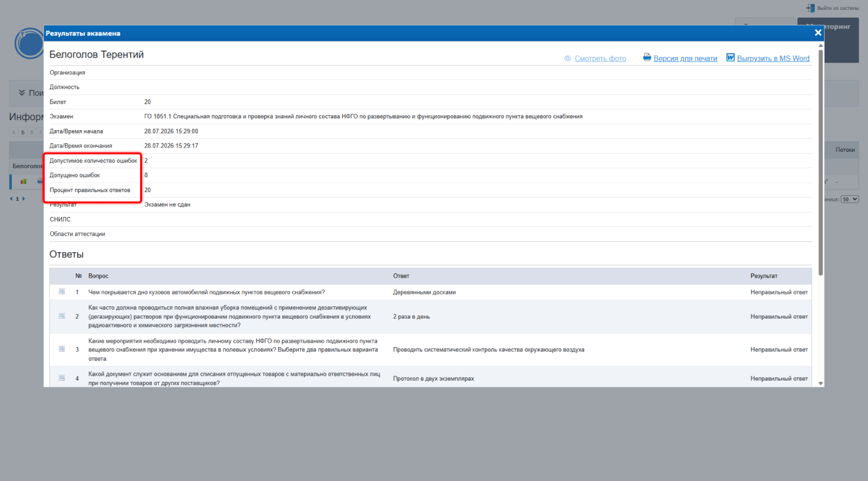The height and width of the screenshot is (481, 868).
Task: Open details icon for question 3
Action: click(x=62, y=349)
